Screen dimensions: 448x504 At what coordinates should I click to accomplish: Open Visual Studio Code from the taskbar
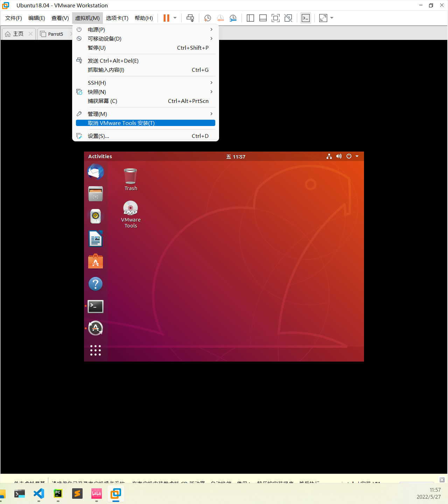pyautogui.click(x=39, y=494)
